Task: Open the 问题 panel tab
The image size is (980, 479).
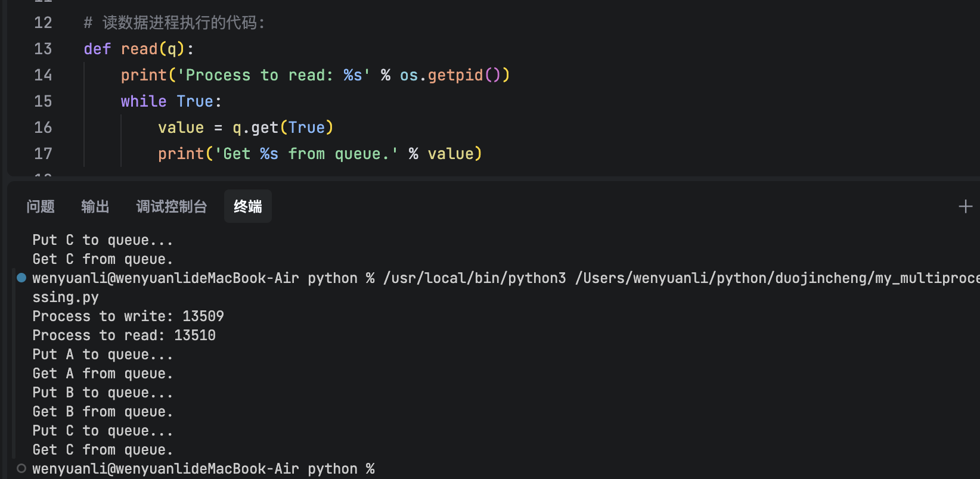Action: point(41,206)
